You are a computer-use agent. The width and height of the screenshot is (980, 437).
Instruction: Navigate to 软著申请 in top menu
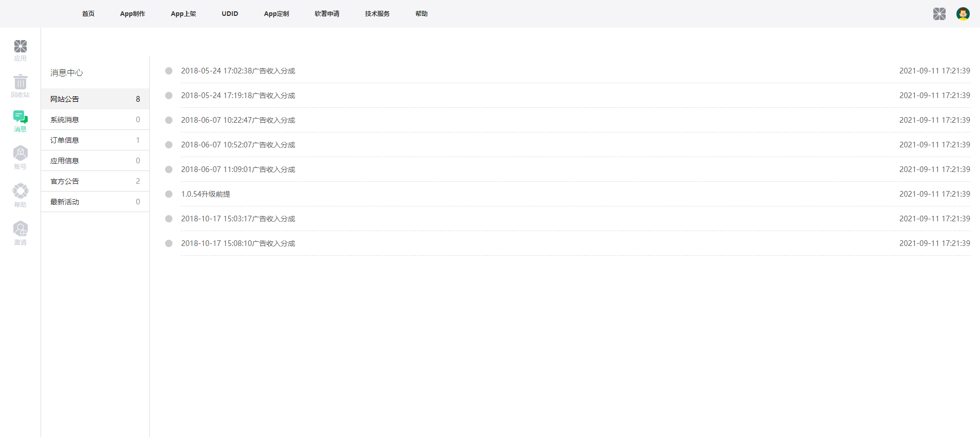tap(327, 14)
